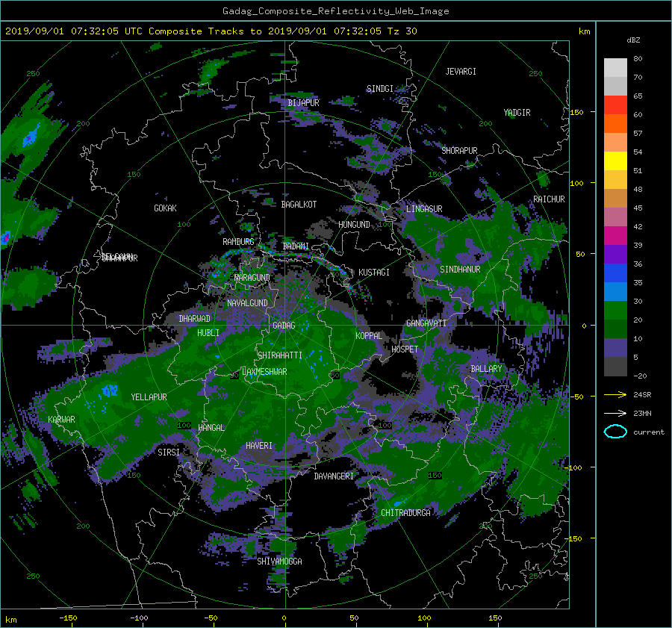Image resolution: width=672 pixels, height=628 pixels.
Task: Click the 10 dBZ indigo legend swatch
Action: [x=615, y=348]
